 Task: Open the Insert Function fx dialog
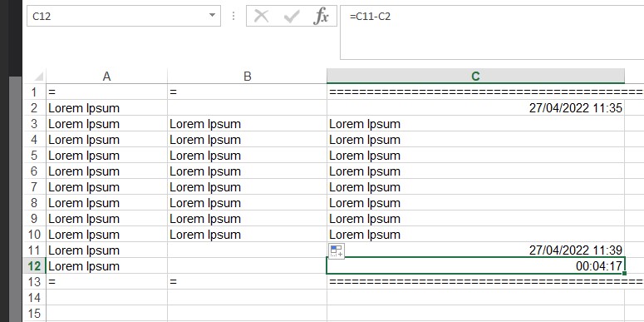click(322, 16)
